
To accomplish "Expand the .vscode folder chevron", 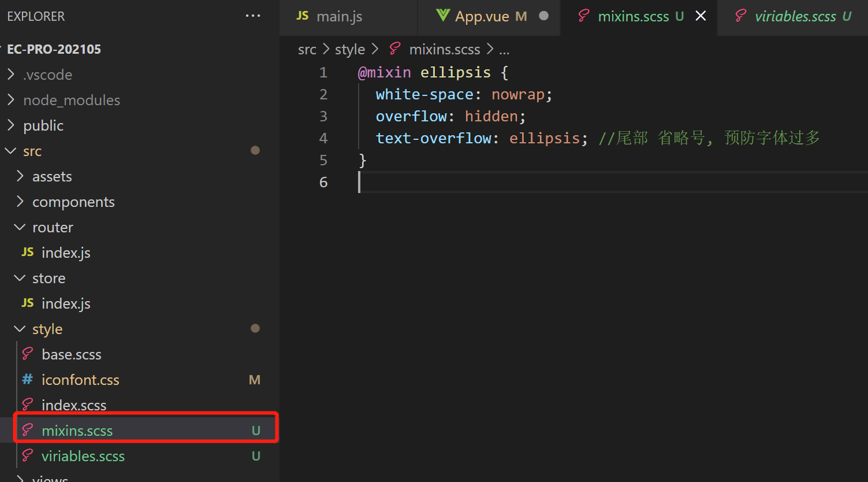I will (x=11, y=74).
